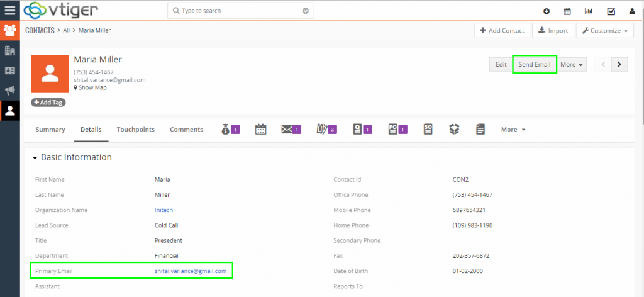This screenshot has width=644, height=297.
Task: Click the Date of Birth value 01-02-2000
Action: (467, 271)
